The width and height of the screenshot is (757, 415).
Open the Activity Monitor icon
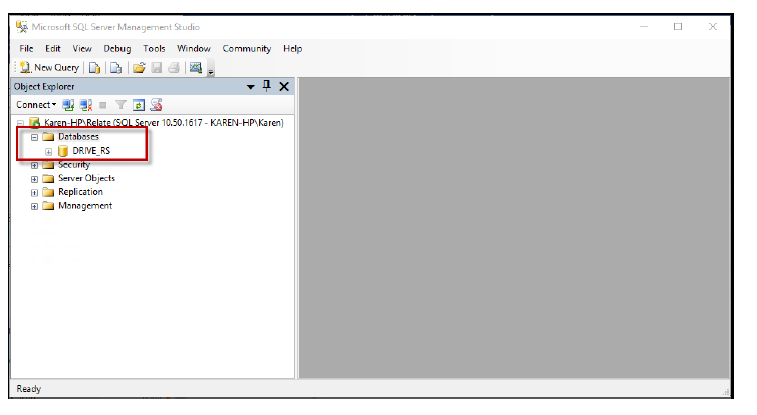click(196, 68)
